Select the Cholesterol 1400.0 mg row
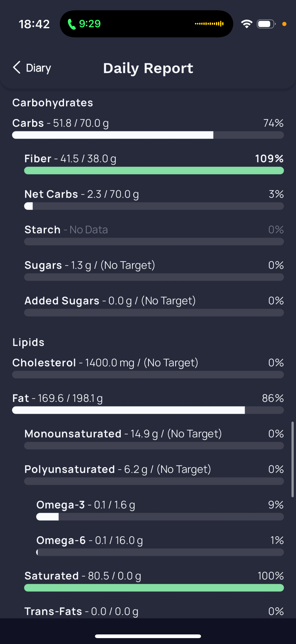Screen dimensions: 296x644 tap(148, 368)
